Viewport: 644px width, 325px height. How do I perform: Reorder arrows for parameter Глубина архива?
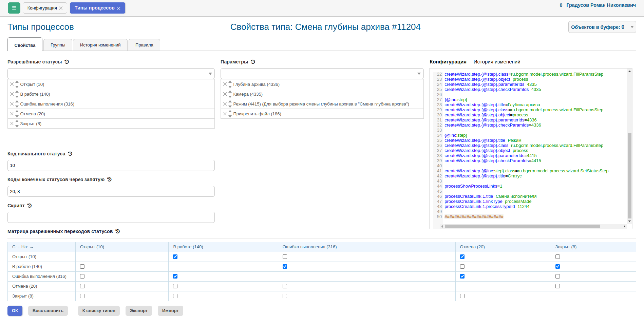pyautogui.click(x=230, y=84)
